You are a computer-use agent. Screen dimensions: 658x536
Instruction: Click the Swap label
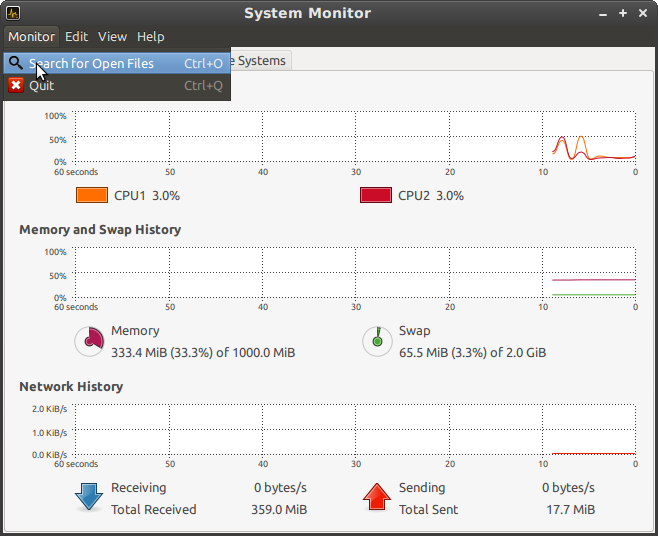click(415, 331)
